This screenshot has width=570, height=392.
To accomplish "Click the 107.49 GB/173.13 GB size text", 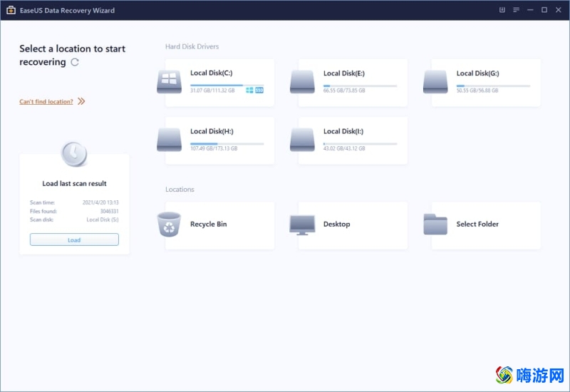I will click(214, 148).
